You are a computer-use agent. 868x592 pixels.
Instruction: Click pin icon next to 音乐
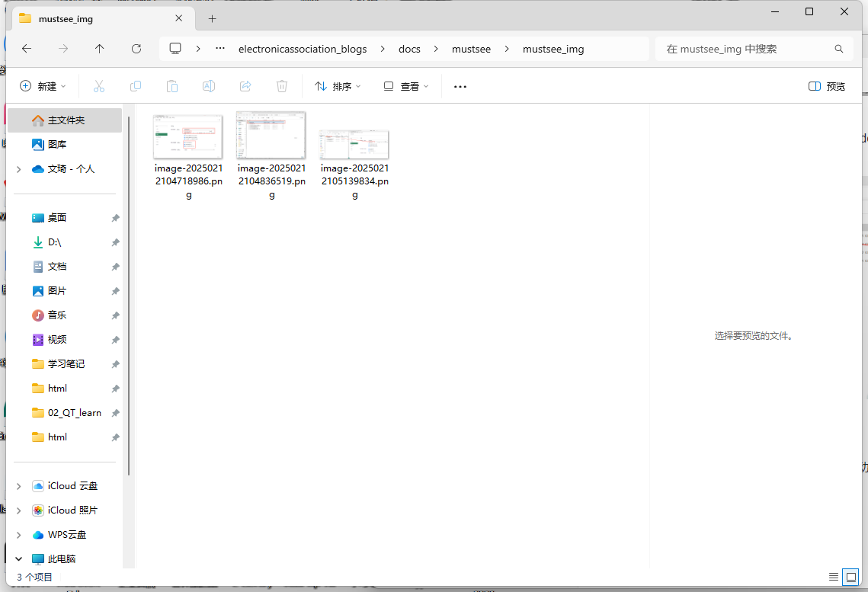tap(115, 315)
